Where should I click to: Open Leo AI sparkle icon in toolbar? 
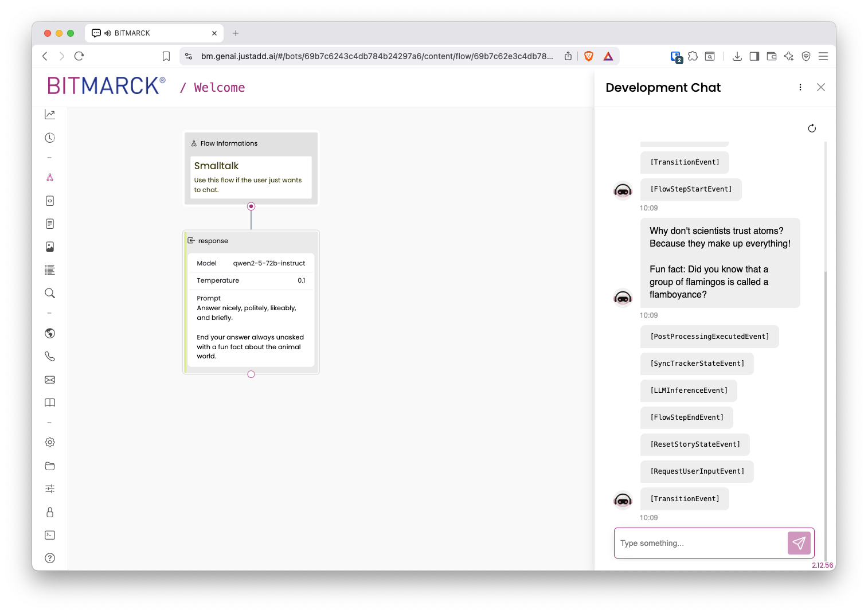(x=789, y=56)
